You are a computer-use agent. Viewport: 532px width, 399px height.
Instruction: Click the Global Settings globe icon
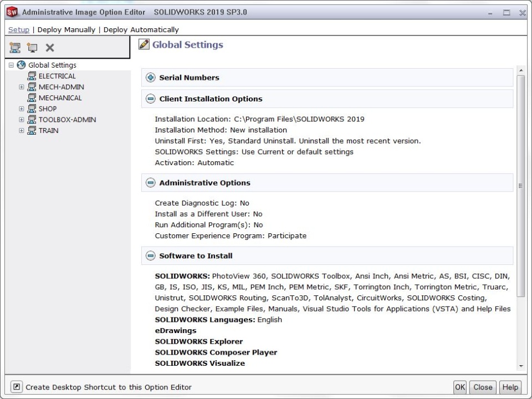pos(22,65)
